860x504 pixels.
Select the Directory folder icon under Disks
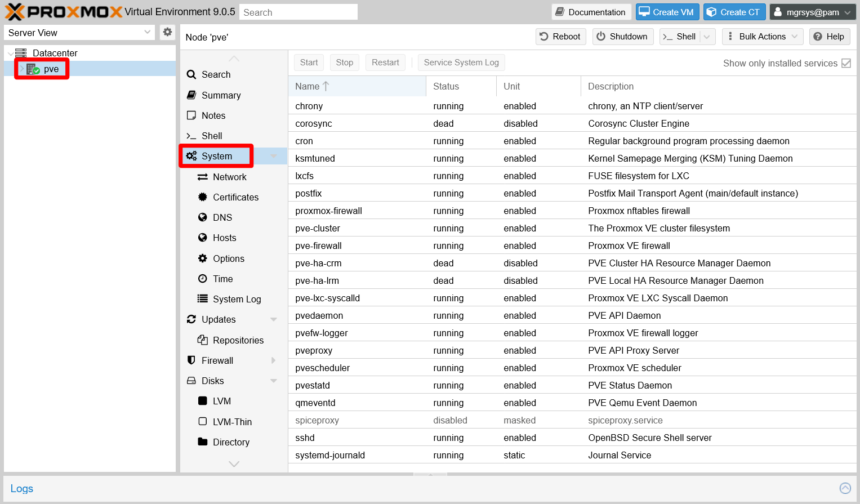[x=203, y=442]
